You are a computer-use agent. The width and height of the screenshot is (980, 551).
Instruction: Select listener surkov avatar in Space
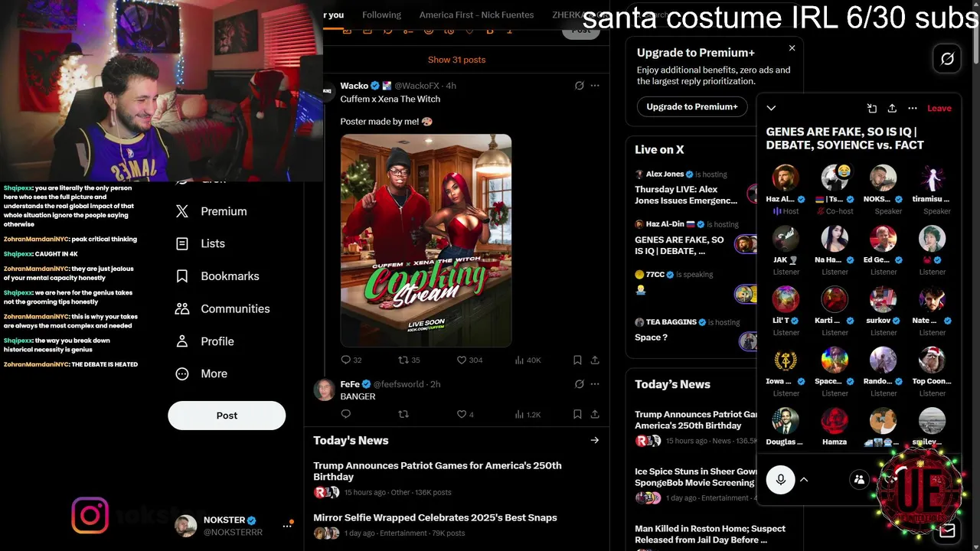click(883, 299)
